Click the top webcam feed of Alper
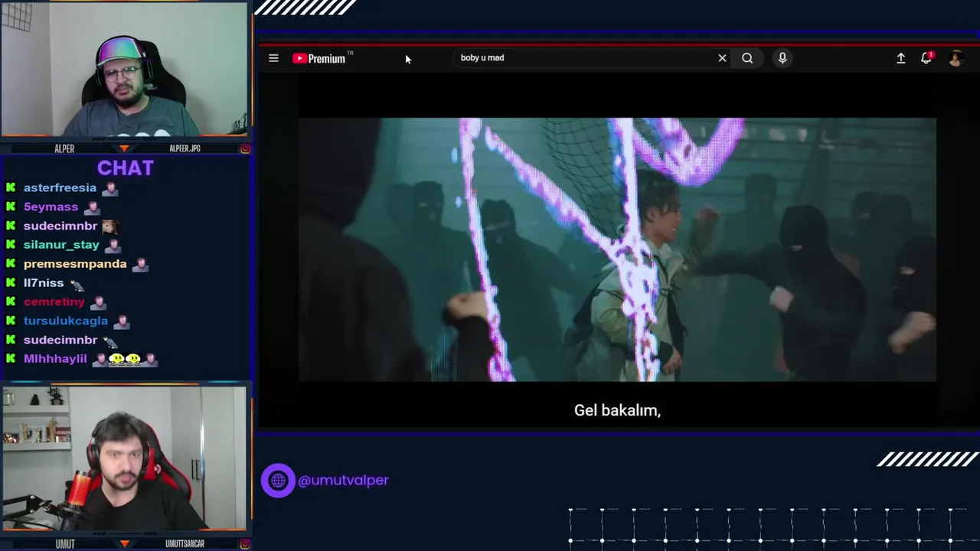The height and width of the screenshot is (551, 980). pyautogui.click(x=124, y=70)
